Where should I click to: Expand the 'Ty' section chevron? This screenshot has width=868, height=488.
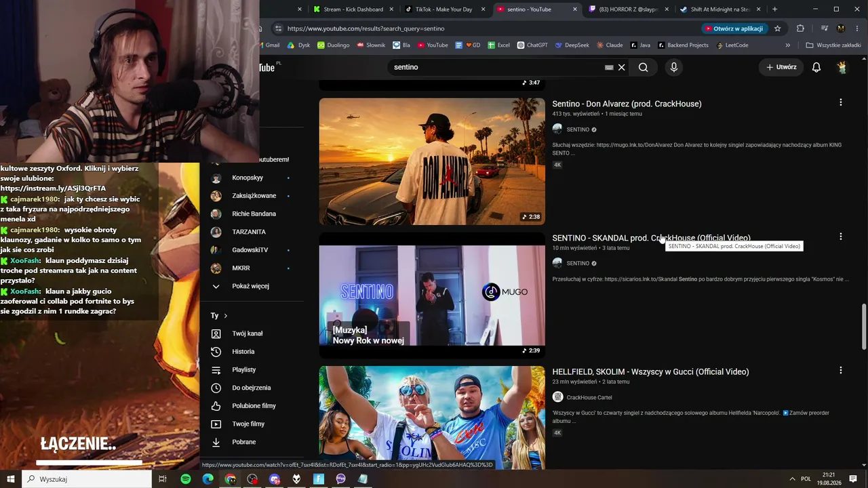225,316
